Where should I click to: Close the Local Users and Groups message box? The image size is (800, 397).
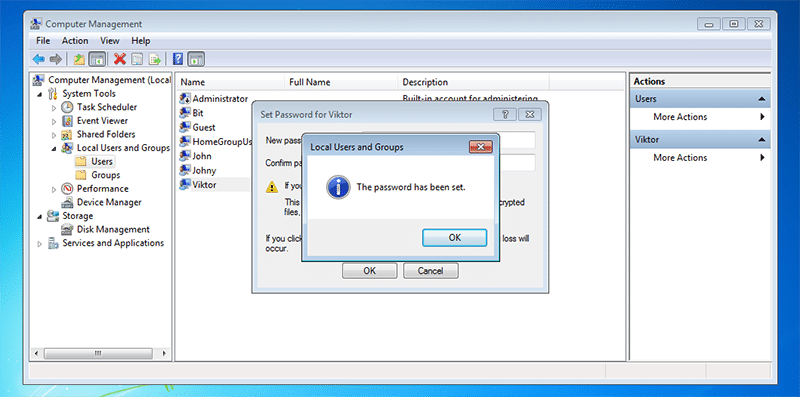click(x=481, y=147)
